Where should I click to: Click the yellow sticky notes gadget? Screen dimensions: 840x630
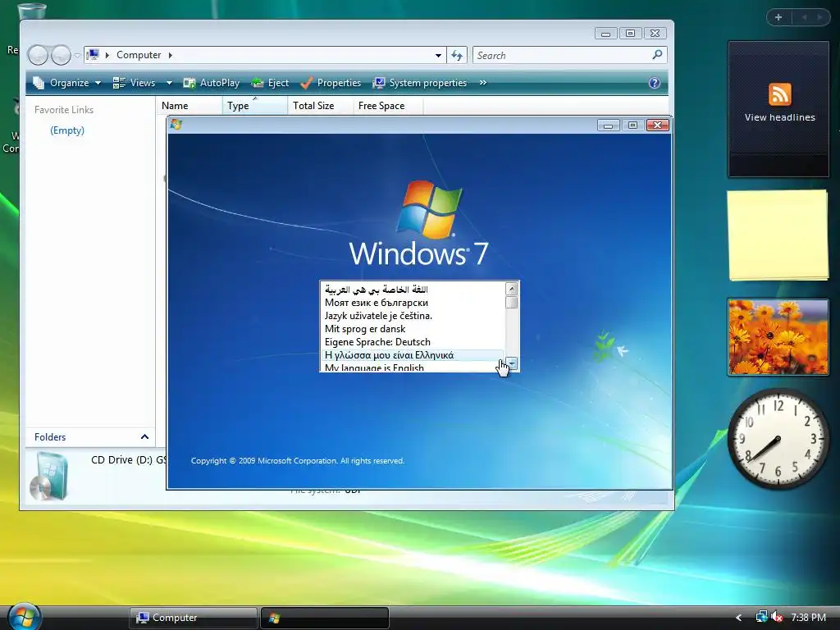[778, 235]
